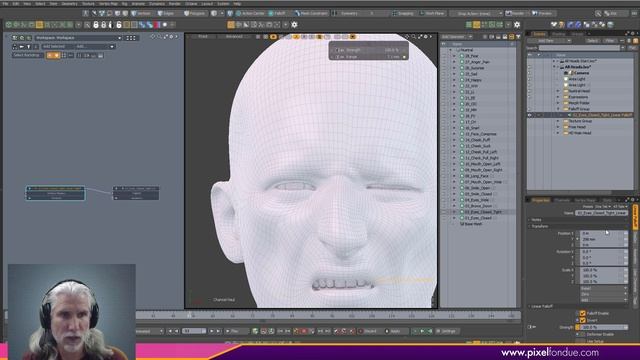Expand the Falloff Group in item list
The image size is (640, 360).
coord(558,109)
